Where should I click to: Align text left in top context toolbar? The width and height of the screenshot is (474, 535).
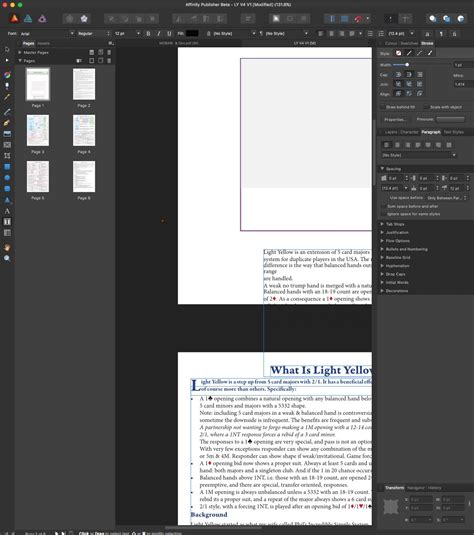pyautogui.click(x=320, y=33)
